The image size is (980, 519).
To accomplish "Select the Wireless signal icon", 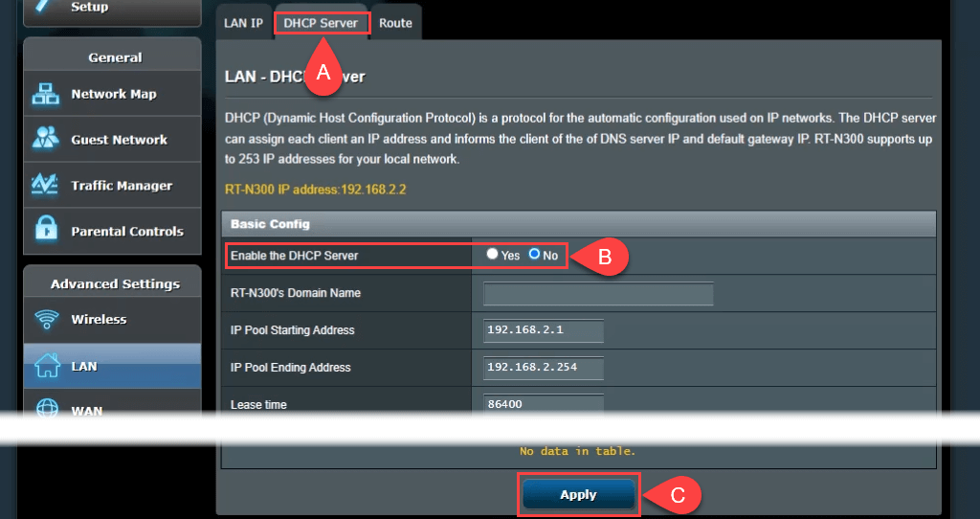I will point(46,320).
